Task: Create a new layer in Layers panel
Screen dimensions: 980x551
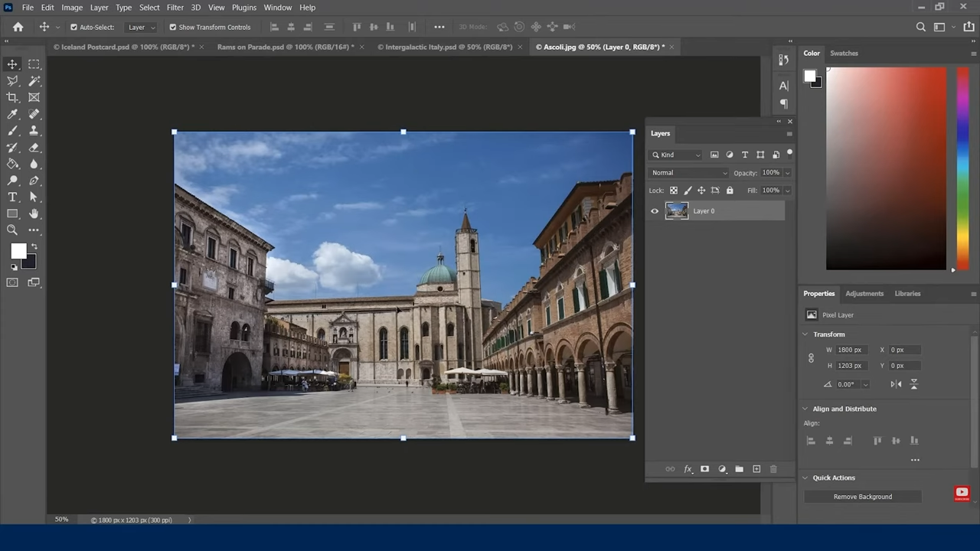Action: (x=756, y=469)
